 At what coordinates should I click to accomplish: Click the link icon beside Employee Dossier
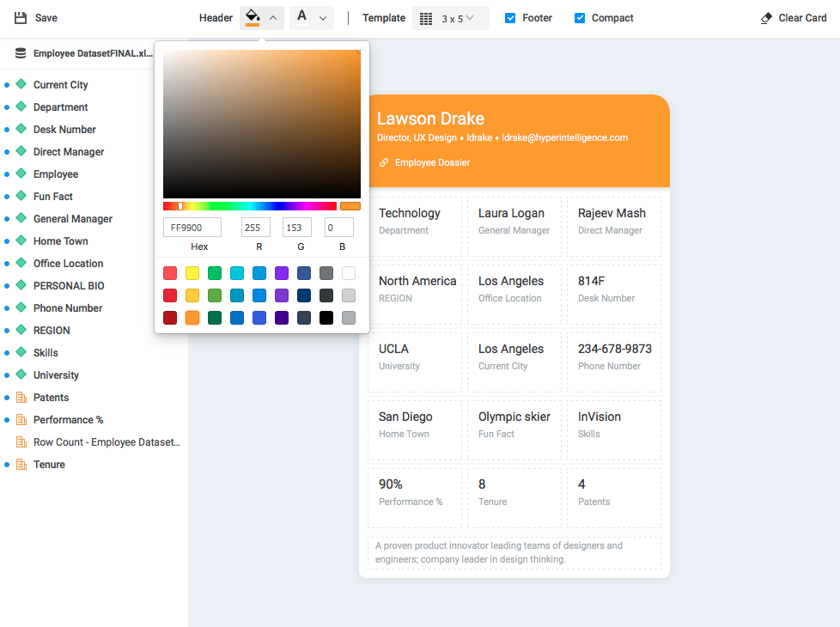tap(386, 162)
